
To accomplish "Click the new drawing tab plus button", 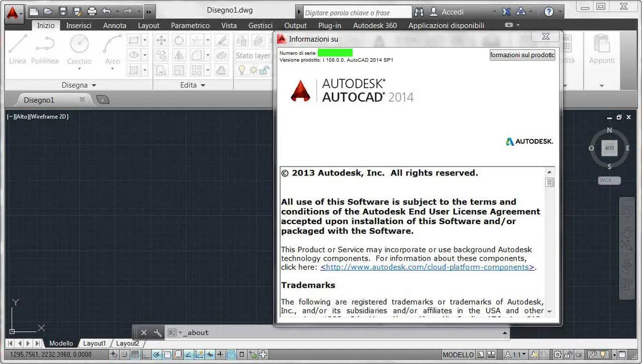I will click(102, 100).
